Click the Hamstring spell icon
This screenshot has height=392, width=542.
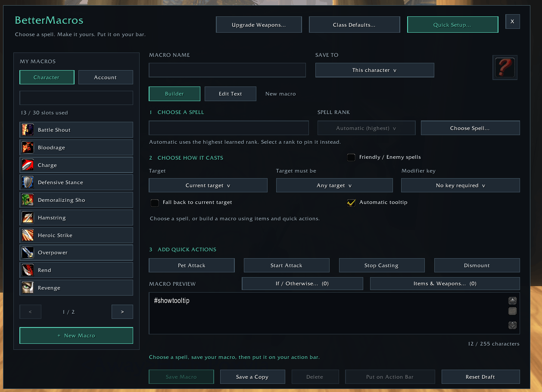(28, 218)
